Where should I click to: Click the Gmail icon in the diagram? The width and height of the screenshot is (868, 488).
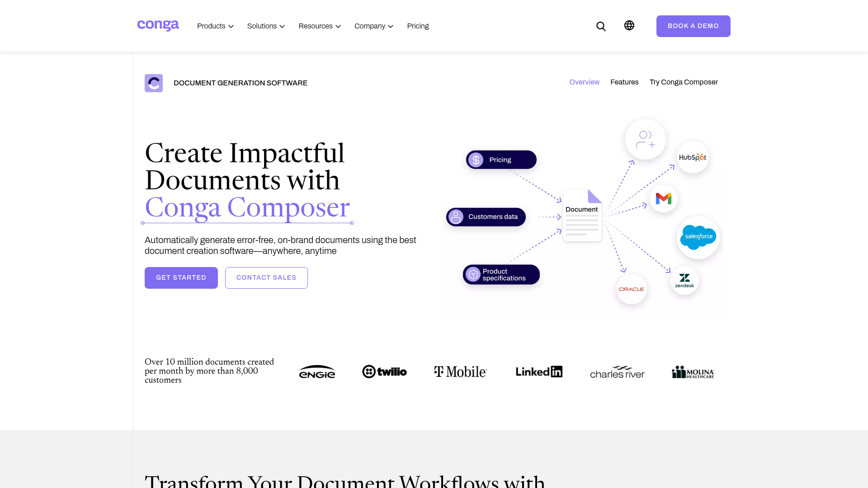pos(663,198)
